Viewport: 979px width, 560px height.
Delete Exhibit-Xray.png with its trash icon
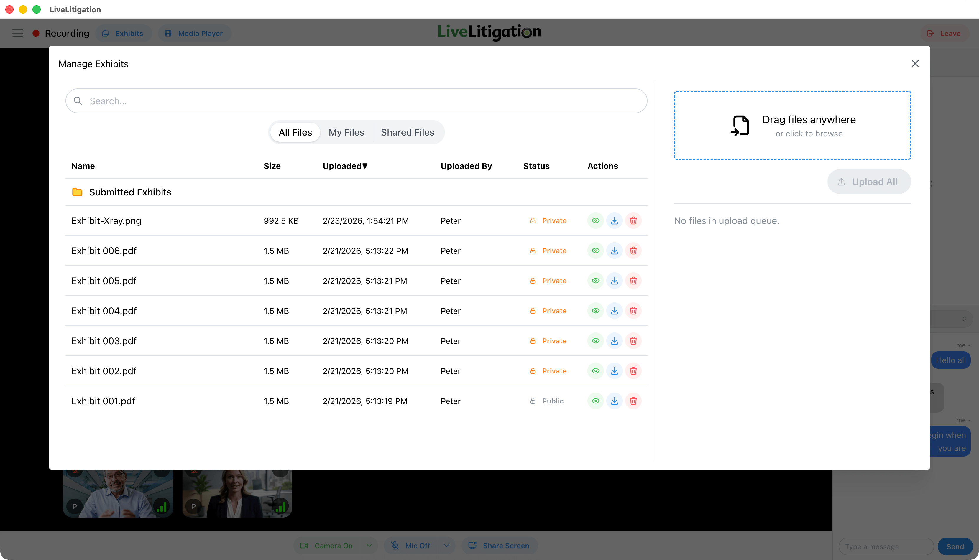point(633,221)
